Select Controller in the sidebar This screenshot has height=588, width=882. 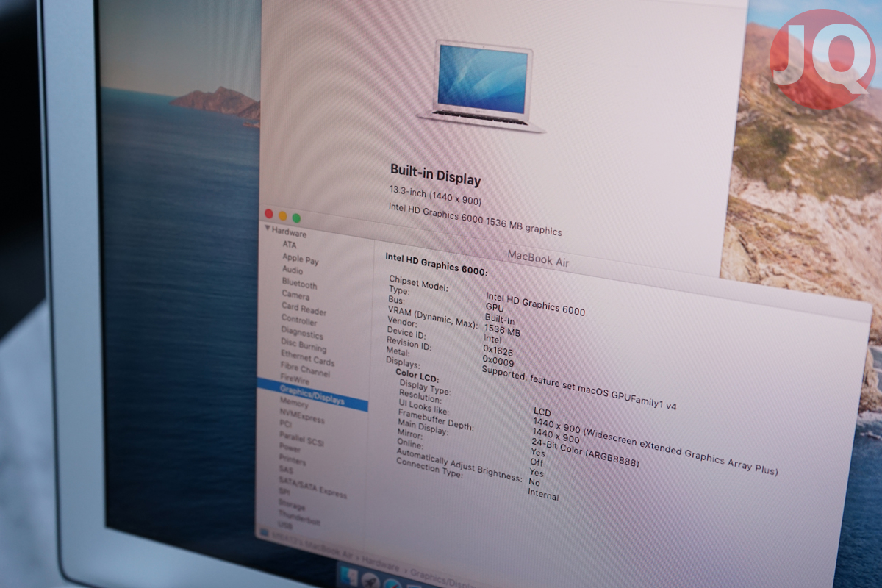(299, 320)
